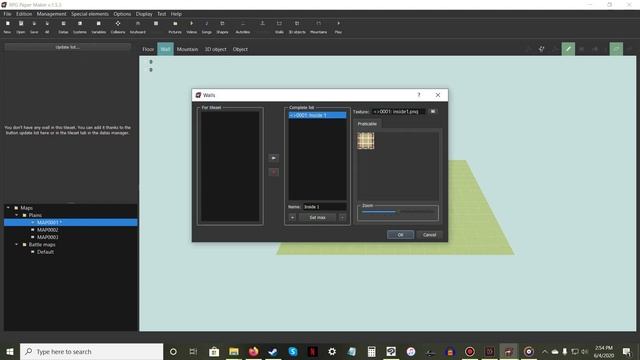Screen dimensions: 640x360
Task: Click the help question mark in Walls dialog
Action: point(418,95)
